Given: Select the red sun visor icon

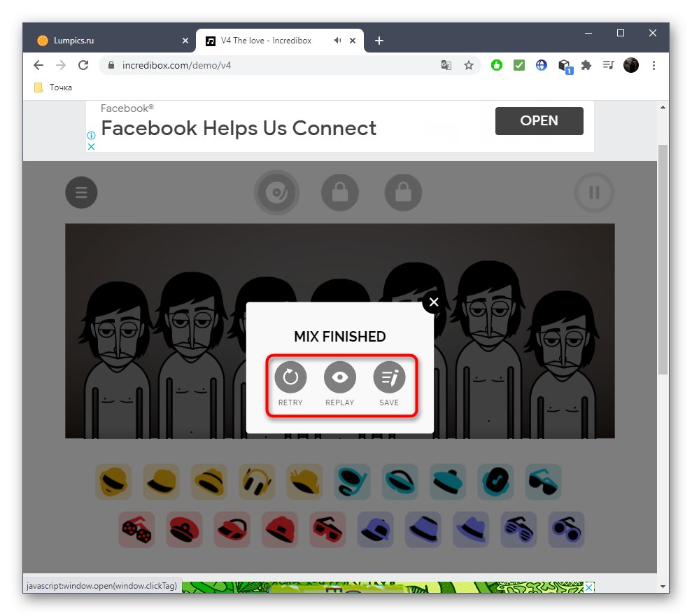Looking at the screenshot, I should click(x=232, y=529).
